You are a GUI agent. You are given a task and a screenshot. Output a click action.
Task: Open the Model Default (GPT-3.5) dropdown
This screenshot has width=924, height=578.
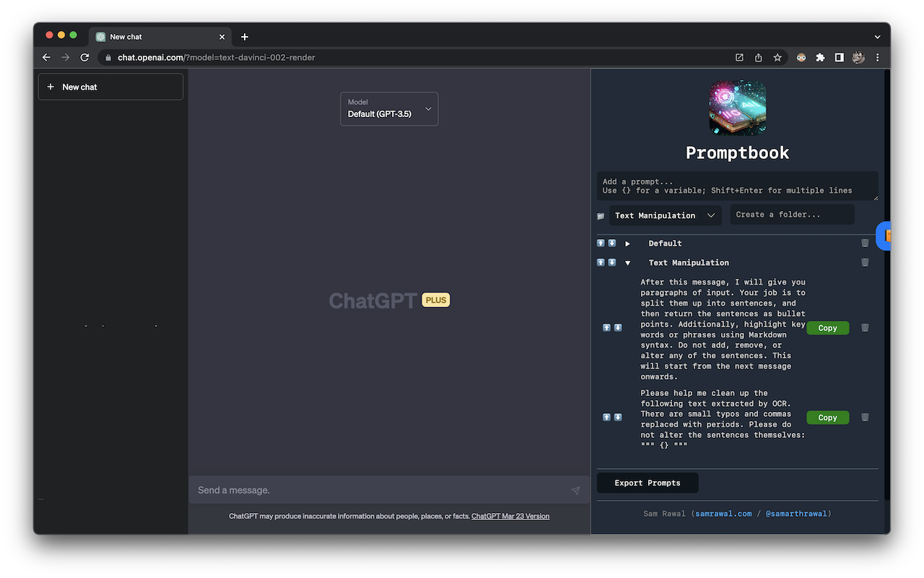(389, 108)
